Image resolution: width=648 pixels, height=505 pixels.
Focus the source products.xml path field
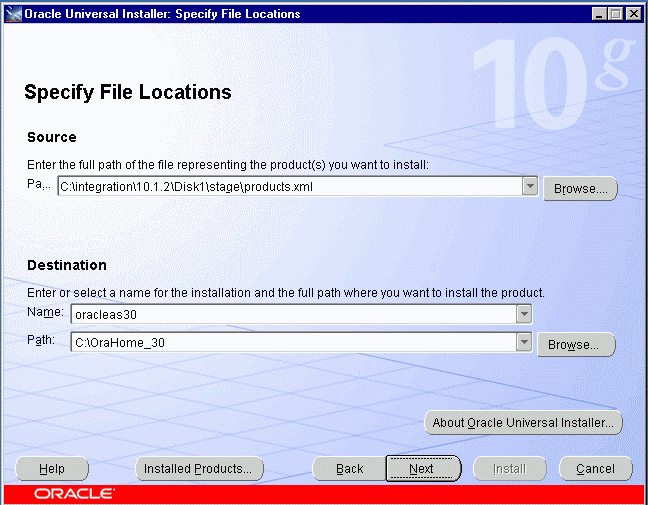(x=290, y=186)
